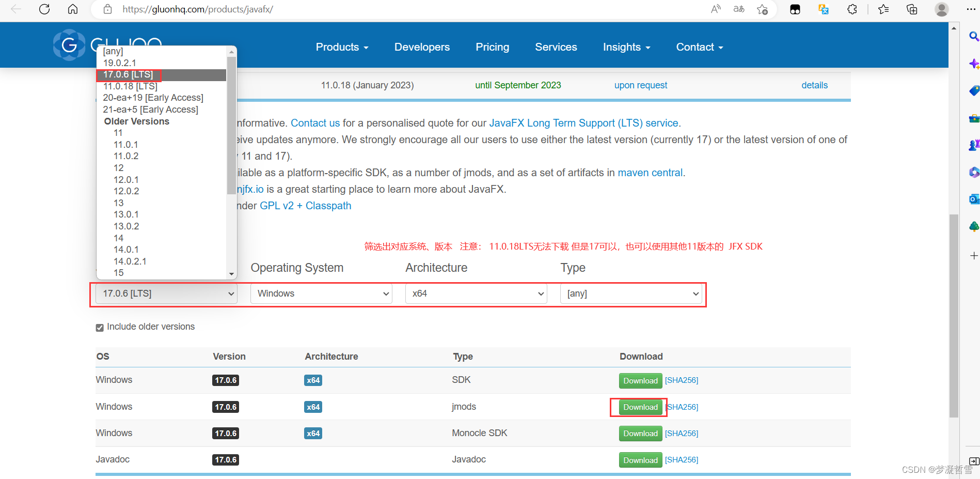Select older version 14.0.2.1
This screenshot has height=479, width=980.
click(x=162, y=261)
